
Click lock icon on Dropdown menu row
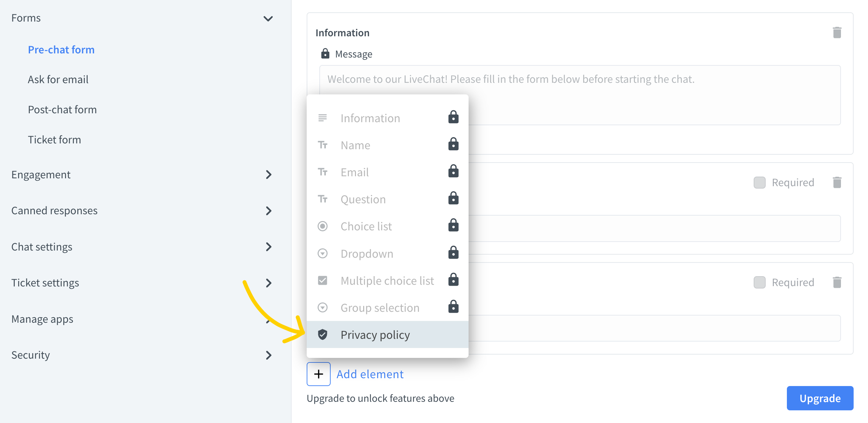pyautogui.click(x=453, y=253)
